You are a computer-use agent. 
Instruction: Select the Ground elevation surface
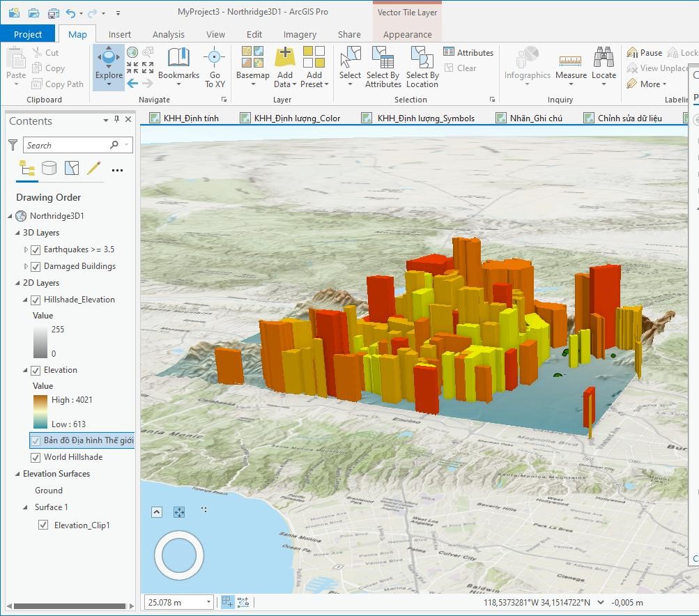point(49,491)
